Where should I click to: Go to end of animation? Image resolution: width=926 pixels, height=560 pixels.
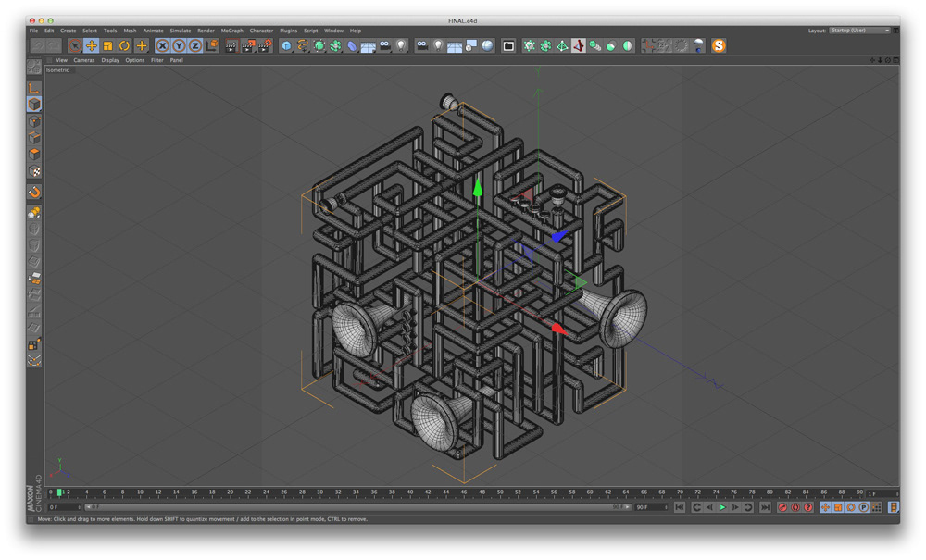tap(765, 507)
